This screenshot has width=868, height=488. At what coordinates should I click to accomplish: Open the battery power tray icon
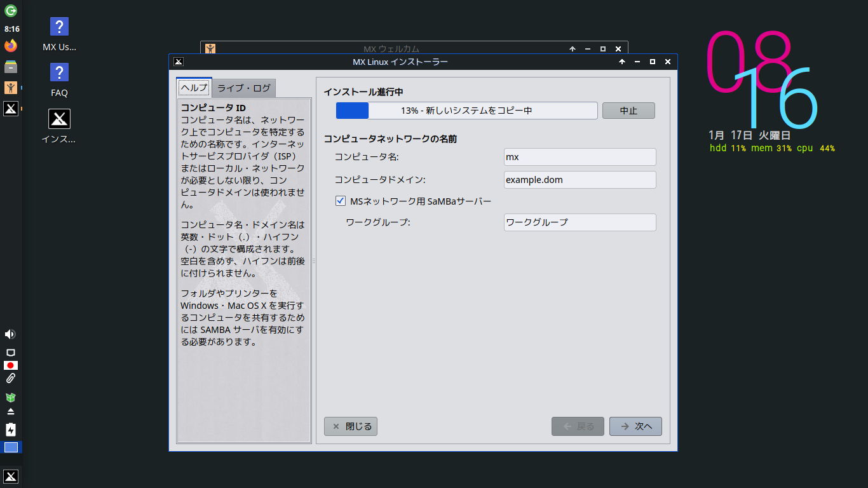pyautogui.click(x=10, y=430)
